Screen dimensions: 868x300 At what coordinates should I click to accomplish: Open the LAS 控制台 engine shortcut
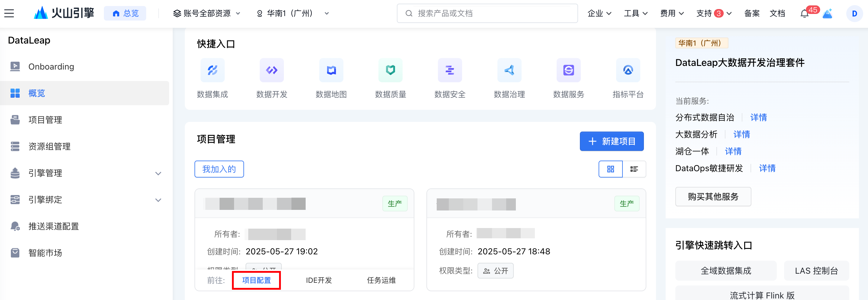[x=816, y=271]
